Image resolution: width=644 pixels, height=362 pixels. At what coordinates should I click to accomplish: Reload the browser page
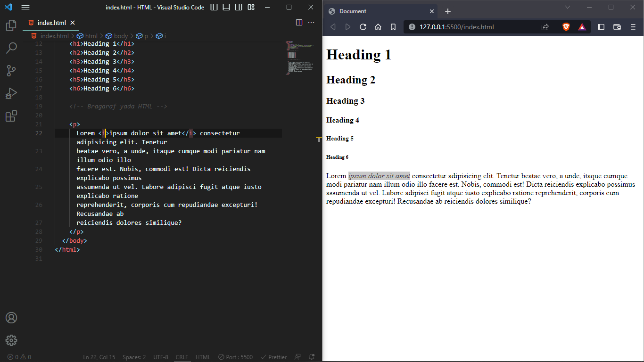(363, 27)
